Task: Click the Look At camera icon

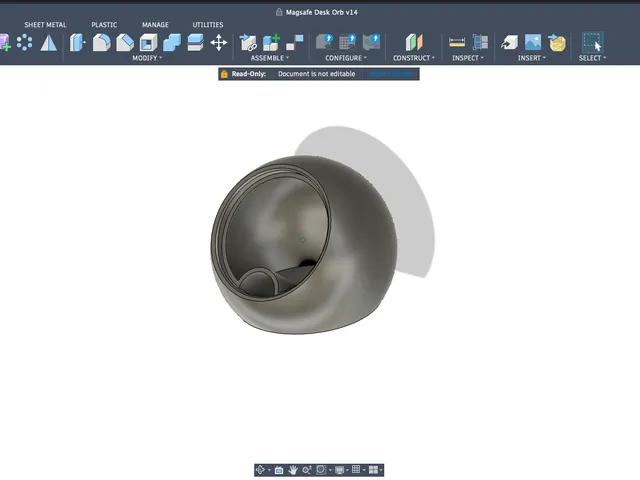Action: click(279, 470)
